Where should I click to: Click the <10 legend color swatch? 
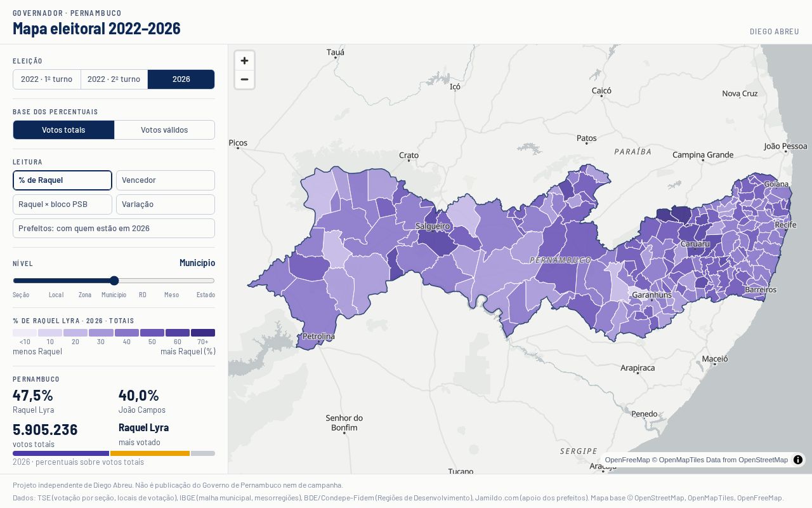pyautogui.click(x=25, y=333)
